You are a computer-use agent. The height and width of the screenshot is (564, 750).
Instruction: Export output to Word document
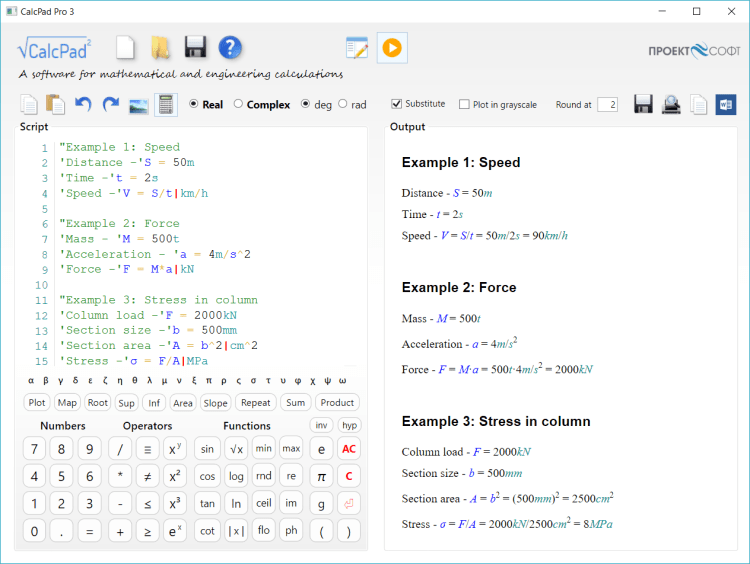click(x=725, y=104)
